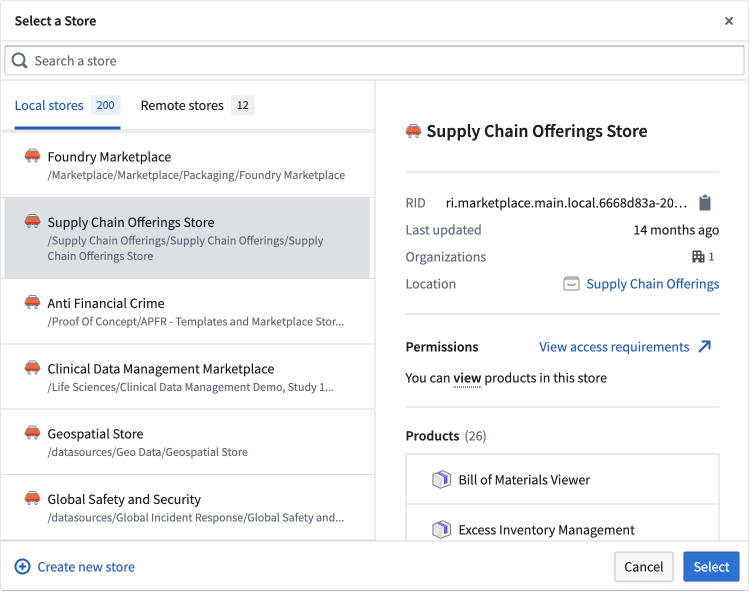Select the Foundry Marketplace store

(188, 165)
